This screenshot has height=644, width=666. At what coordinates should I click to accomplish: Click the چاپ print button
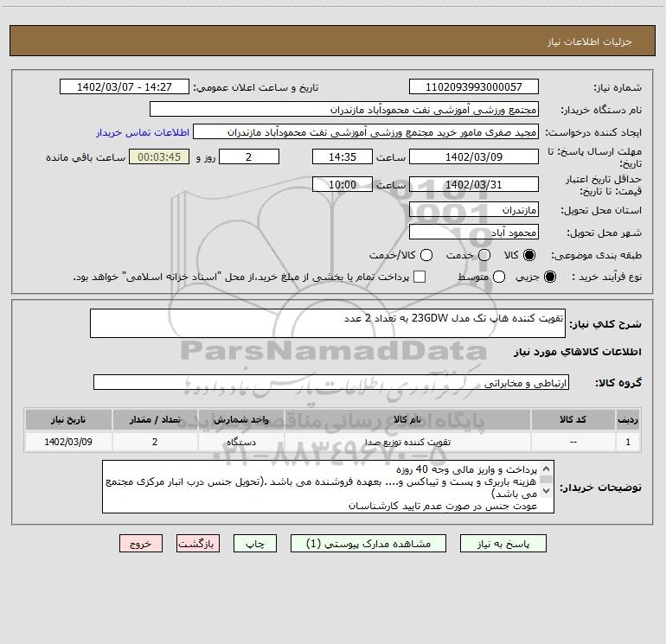point(255,544)
